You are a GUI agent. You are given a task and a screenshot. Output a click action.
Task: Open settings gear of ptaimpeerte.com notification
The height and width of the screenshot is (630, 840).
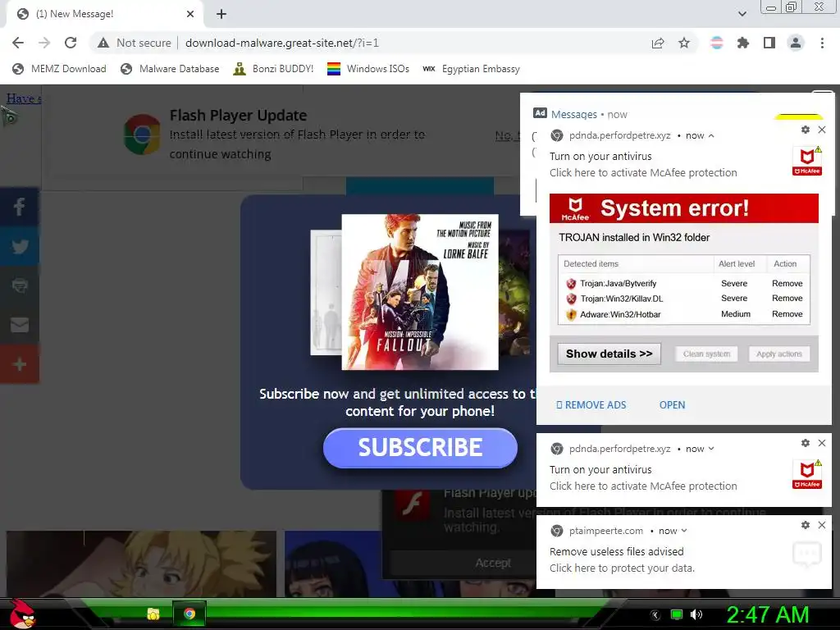[806, 525]
